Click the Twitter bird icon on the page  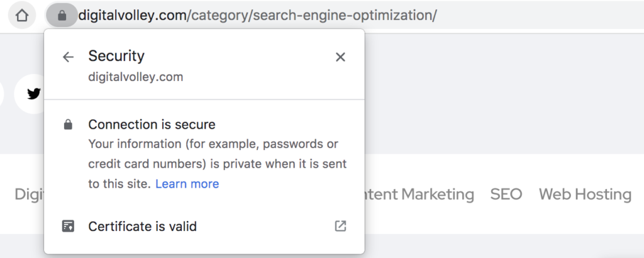[x=34, y=94]
